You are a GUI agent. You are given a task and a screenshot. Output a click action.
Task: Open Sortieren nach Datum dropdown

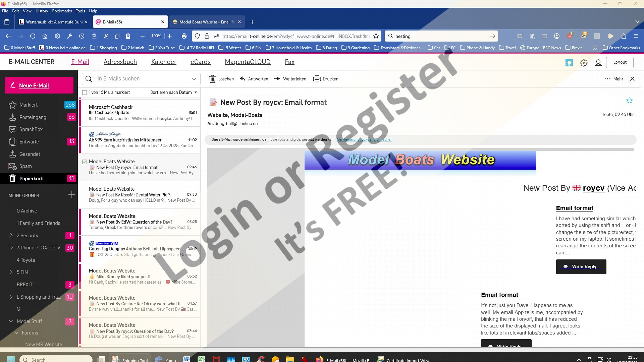(x=173, y=93)
